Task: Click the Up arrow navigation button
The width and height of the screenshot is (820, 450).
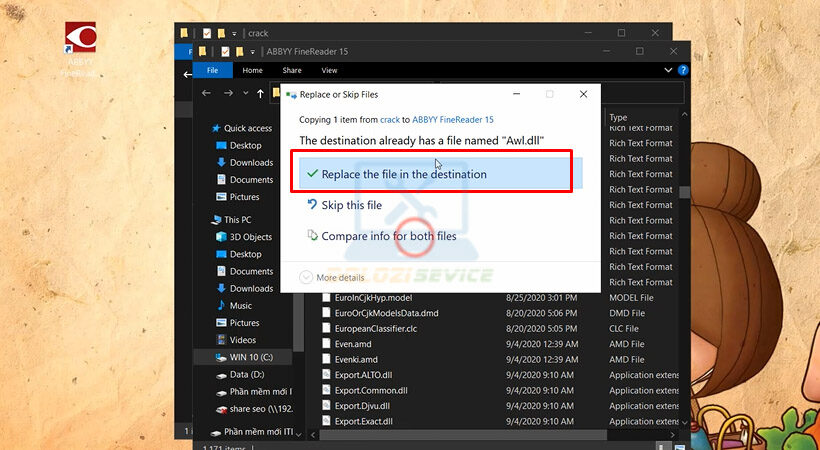Action: pos(260,93)
